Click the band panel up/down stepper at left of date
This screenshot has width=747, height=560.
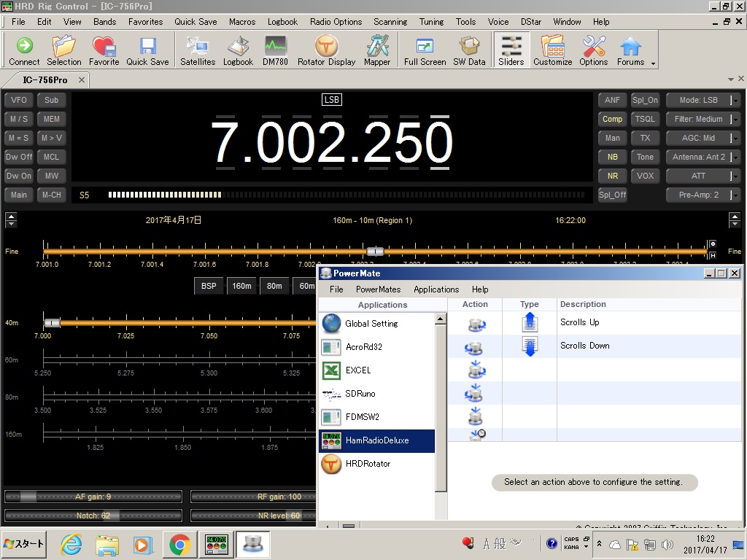click(x=10, y=220)
